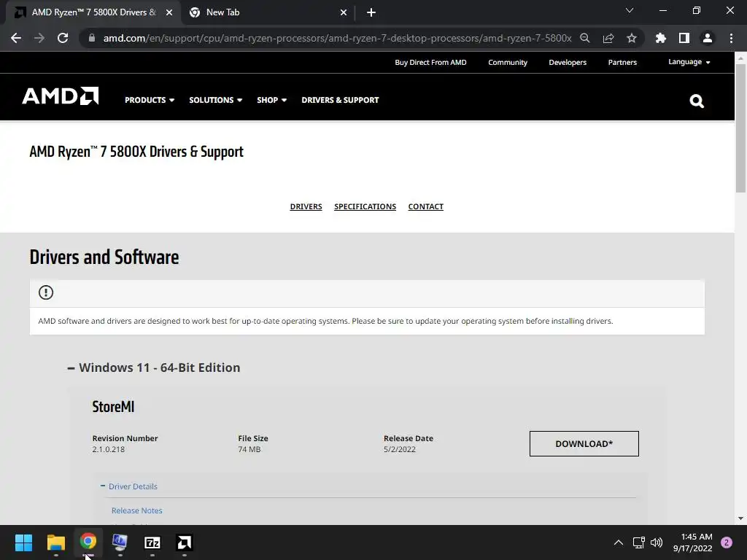
Task: Jump to Contact section link
Action: [x=426, y=206]
